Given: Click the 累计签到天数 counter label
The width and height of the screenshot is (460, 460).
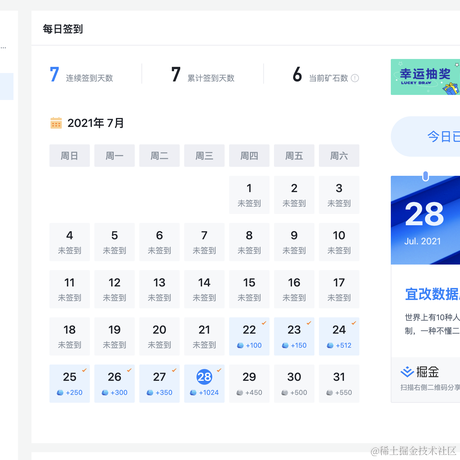Looking at the screenshot, I should (x=211, y=78).
